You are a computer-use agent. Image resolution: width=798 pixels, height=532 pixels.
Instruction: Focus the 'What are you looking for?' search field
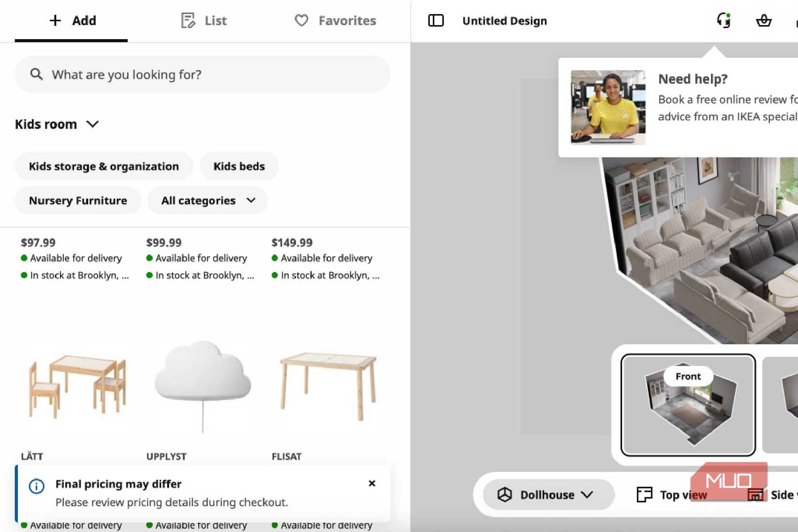[x=203, y=74]
